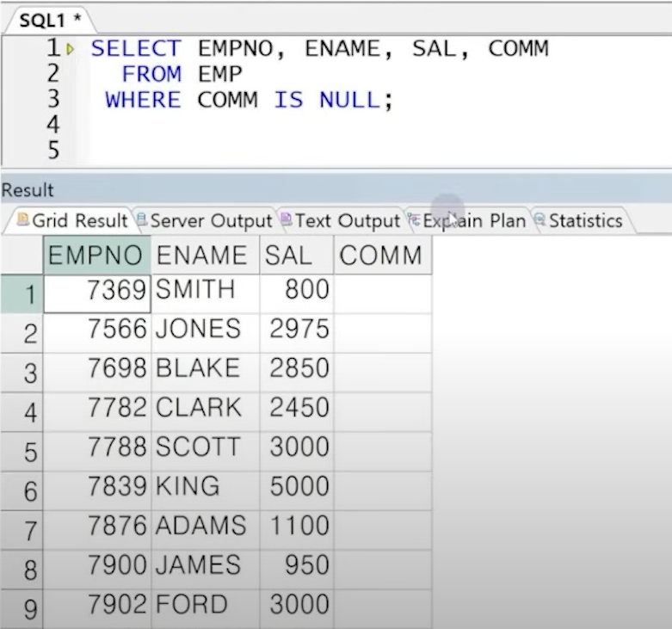Viewport: 672px width, 629px height.
Task: Select row header 2 in grid
Action: click(x=22, y=333)
